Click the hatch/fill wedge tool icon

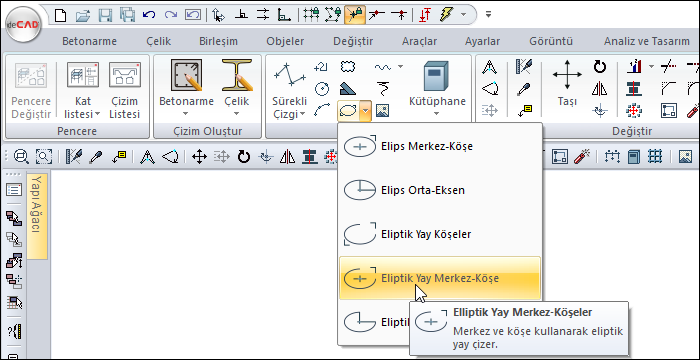coord(348,88)
